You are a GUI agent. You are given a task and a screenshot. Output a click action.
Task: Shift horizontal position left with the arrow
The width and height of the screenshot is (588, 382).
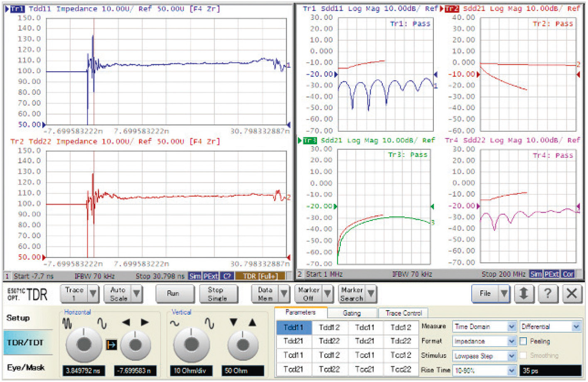(x=126, y=322)
